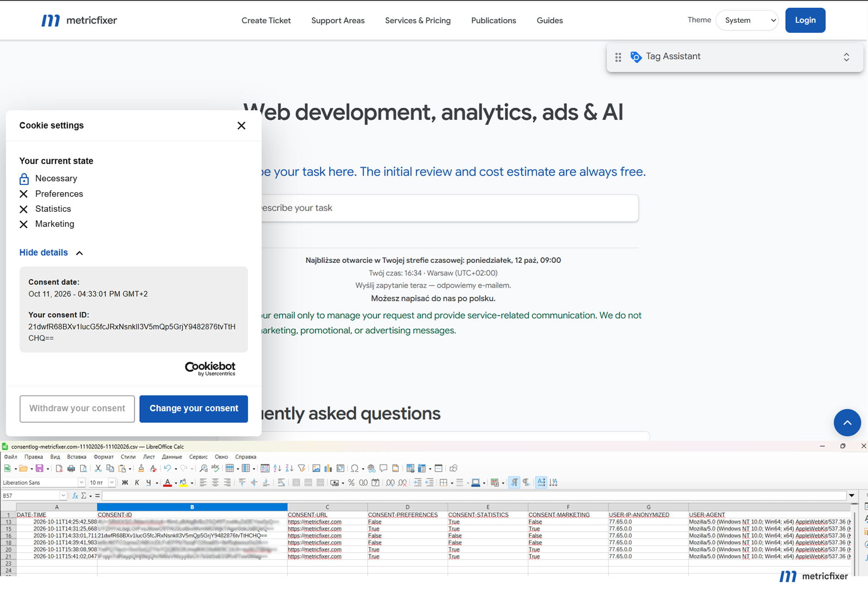Click the Sort Ascending icon
This screenshot has height=593, width=868.
(x=277, y=468)
